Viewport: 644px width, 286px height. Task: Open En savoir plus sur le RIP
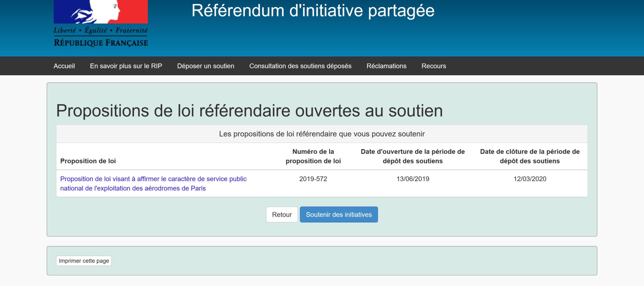(126, 66)
